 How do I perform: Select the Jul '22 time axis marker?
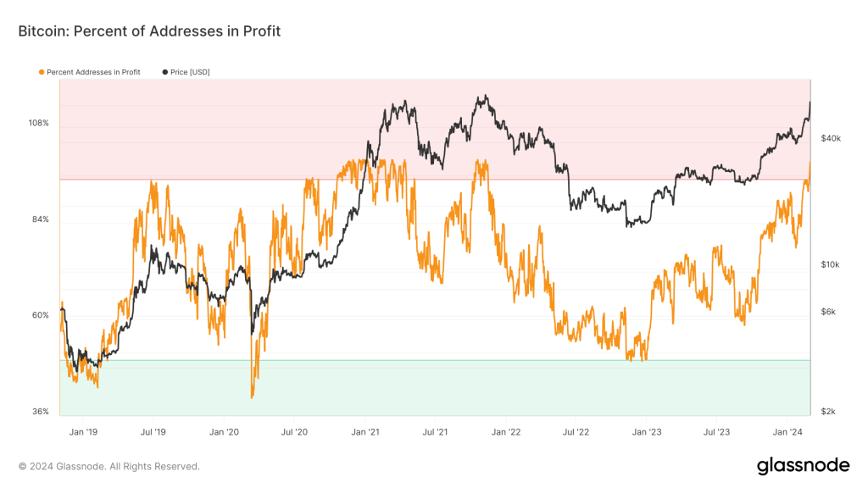[x=576, y=432]
